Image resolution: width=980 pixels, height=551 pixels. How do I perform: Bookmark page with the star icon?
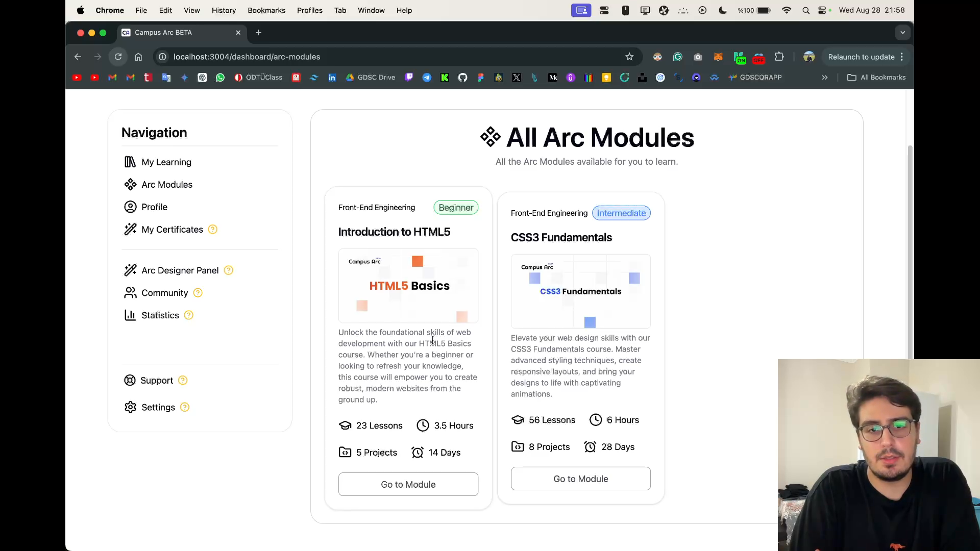point(629,57)
